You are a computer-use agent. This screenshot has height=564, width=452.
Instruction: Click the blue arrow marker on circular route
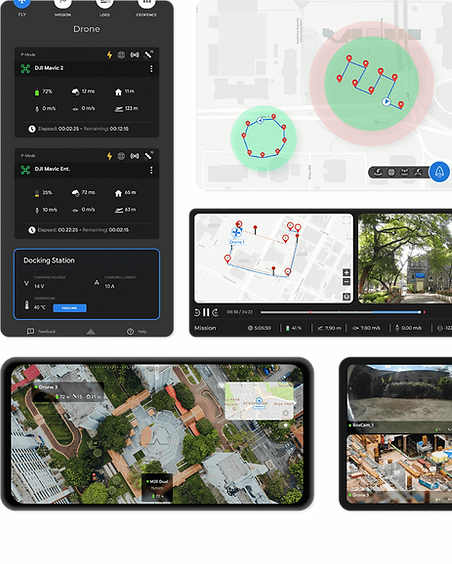(x=260, y=120)
